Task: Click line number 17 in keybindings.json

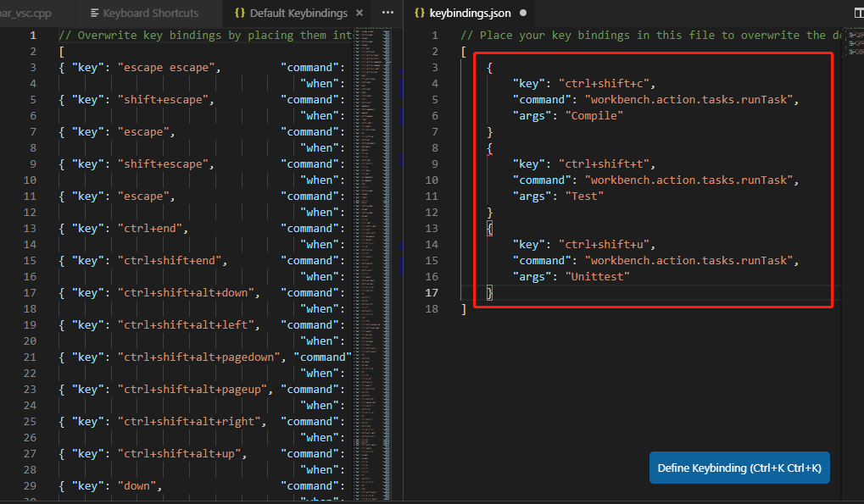Action: tap(432, 293)
